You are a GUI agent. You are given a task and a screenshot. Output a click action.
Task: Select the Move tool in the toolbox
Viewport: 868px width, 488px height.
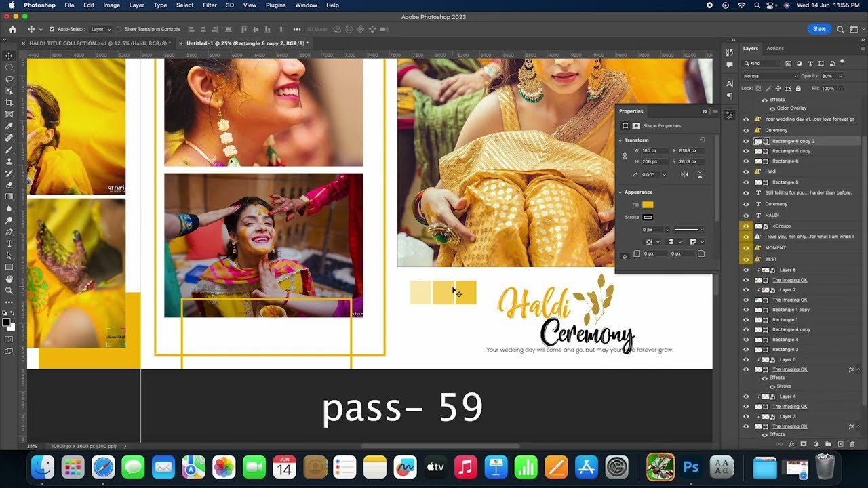coord(9,56)
